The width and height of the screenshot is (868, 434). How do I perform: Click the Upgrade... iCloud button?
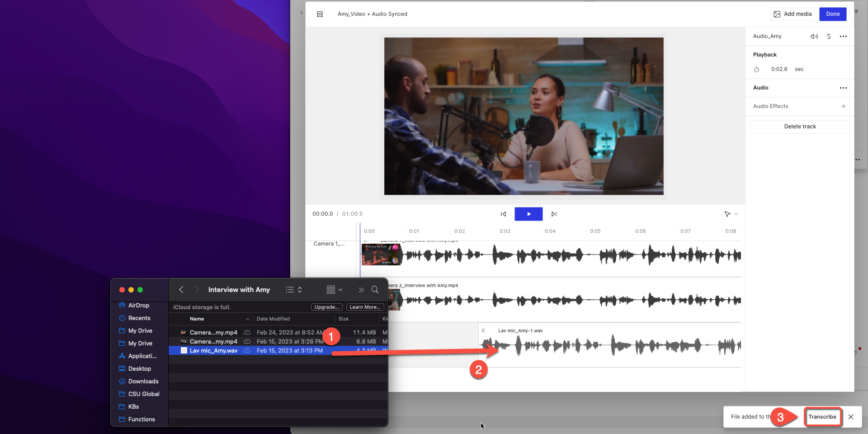pos(326,307)
